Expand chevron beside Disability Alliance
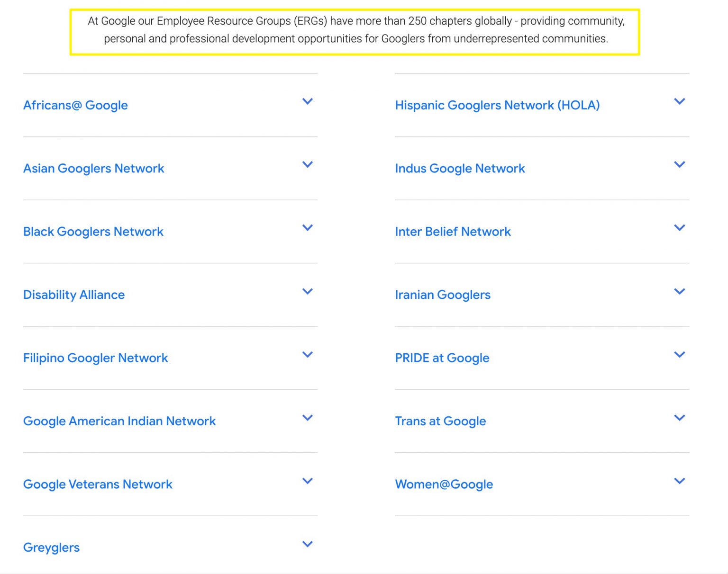This screenshot has height=574, width=728. click(x=308, y=291)
